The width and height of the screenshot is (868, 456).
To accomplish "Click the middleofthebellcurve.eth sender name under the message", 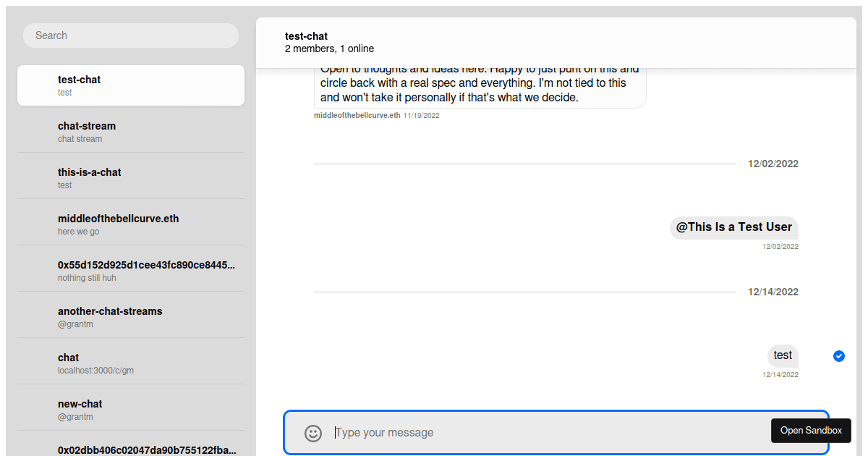I will point(357,116).
